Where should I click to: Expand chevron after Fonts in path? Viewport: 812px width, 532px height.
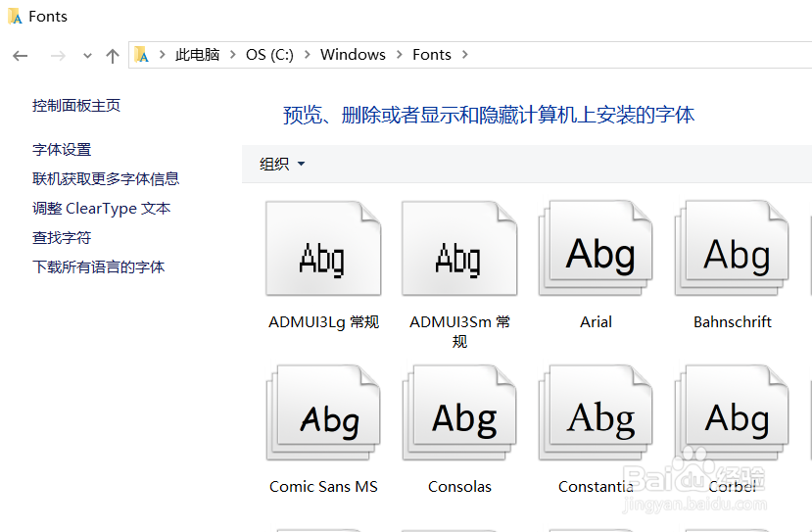[x=464, y=55]
